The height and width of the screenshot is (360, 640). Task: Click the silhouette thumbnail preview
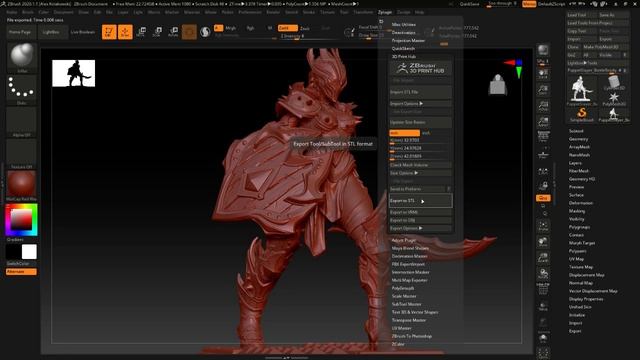point(73,73)
